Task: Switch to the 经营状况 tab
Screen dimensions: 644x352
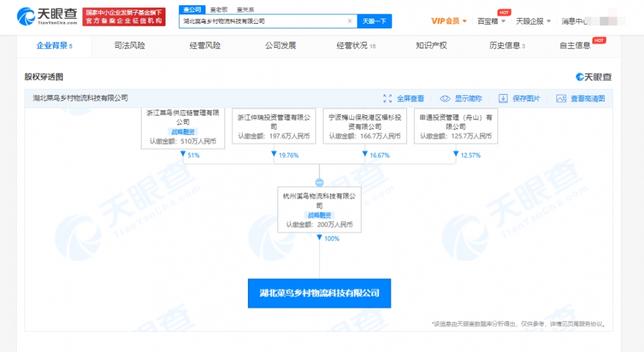Action: [x=355, y=46]
